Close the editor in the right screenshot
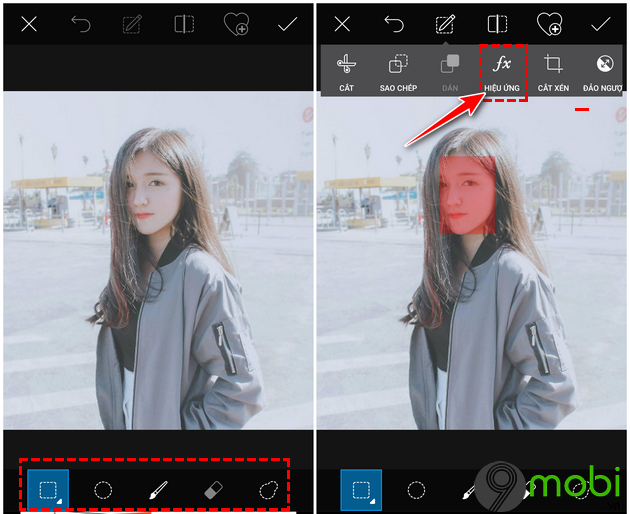This screenshot has height=514, width=630. tap(342, 24)
